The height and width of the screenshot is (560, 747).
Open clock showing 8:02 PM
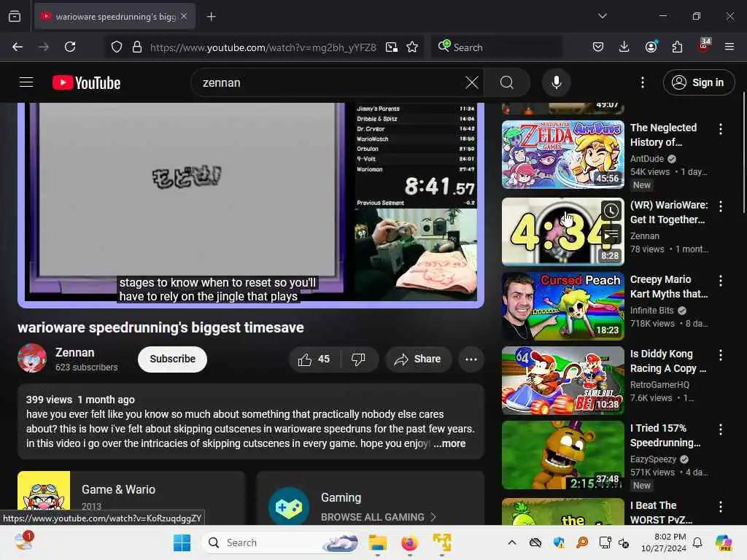point(664,542)
